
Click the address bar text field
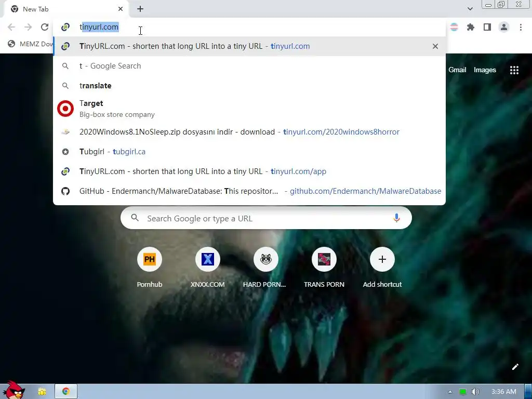click(x=249, y=27)
